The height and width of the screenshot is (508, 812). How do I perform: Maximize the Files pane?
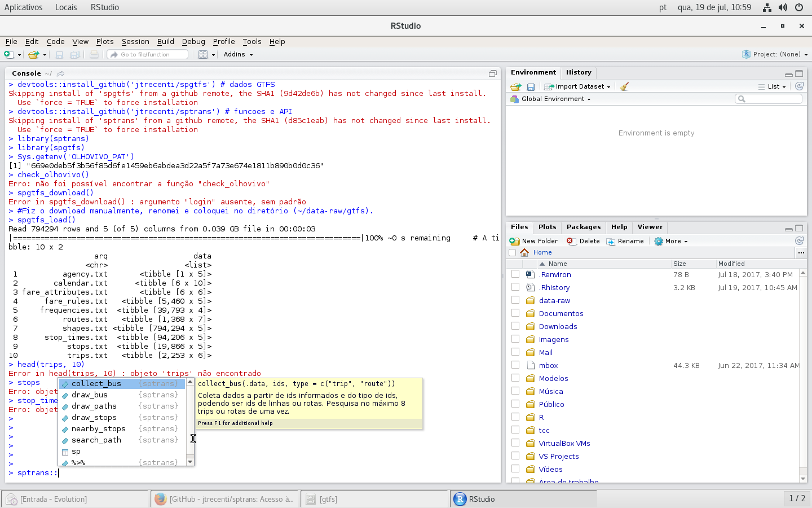[x=799, y=228]
